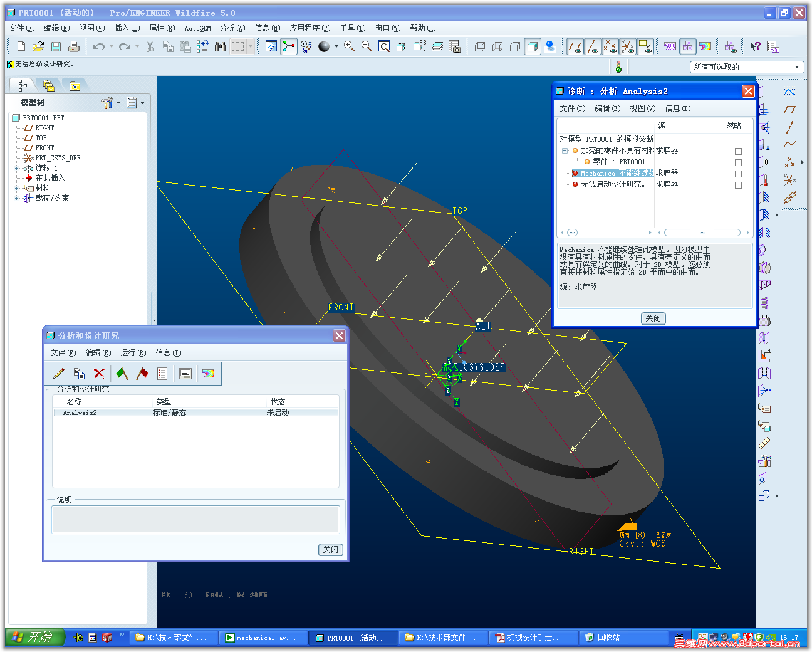Open appearance gallery dropdown arrow
Image resolution: width=812 pixels, height=652 pixels.
[336, 46]
